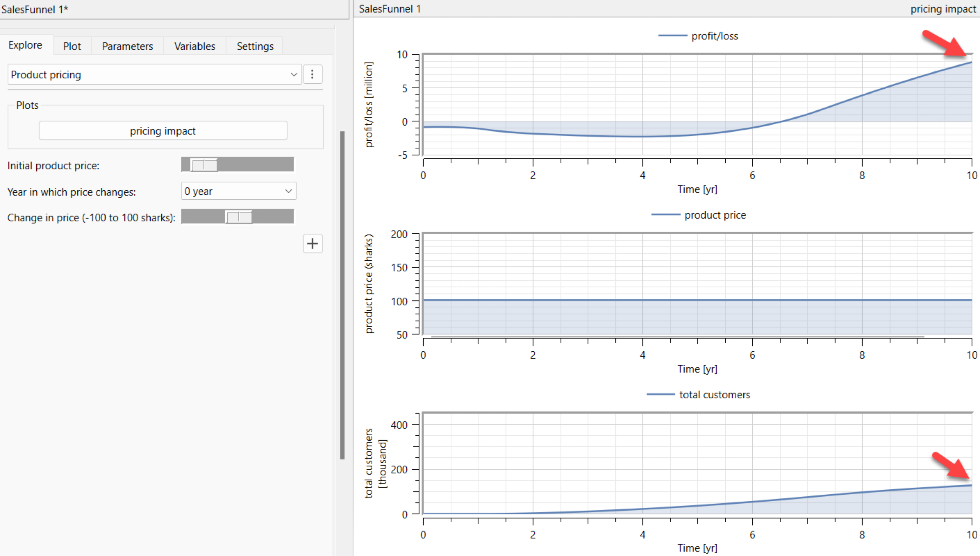Viewport: 980px width, 556px height.
Task: Click the 'pricing impact' plot button
Action: pyautogui.click(x=163, y=131)
